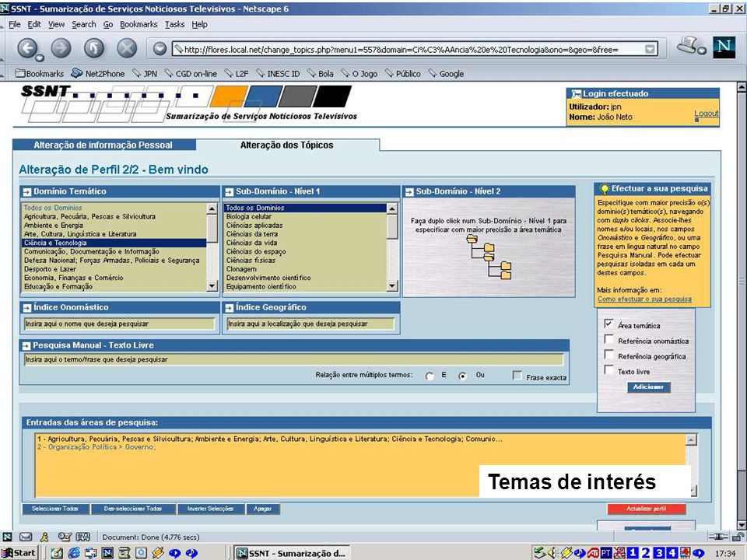Select Ambiente e Energia in domain list
Image resolution: width=747 pixels, height=560 pixels.
coord(54,226)
